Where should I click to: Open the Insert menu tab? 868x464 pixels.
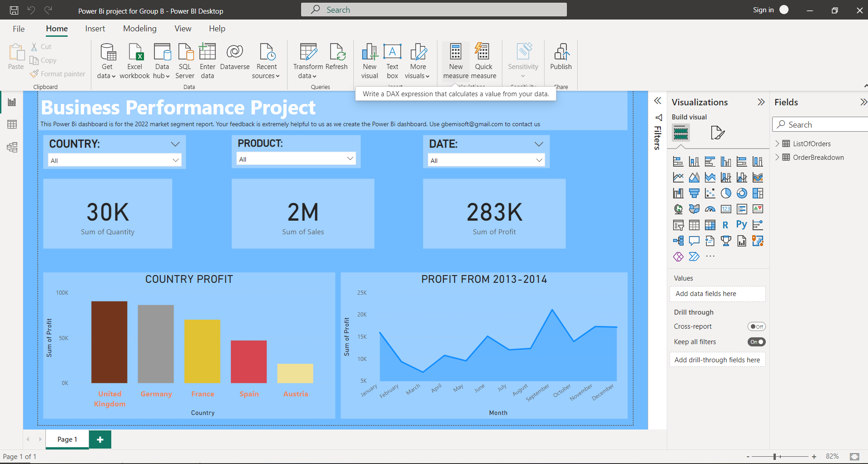click(x=95, y=28)
